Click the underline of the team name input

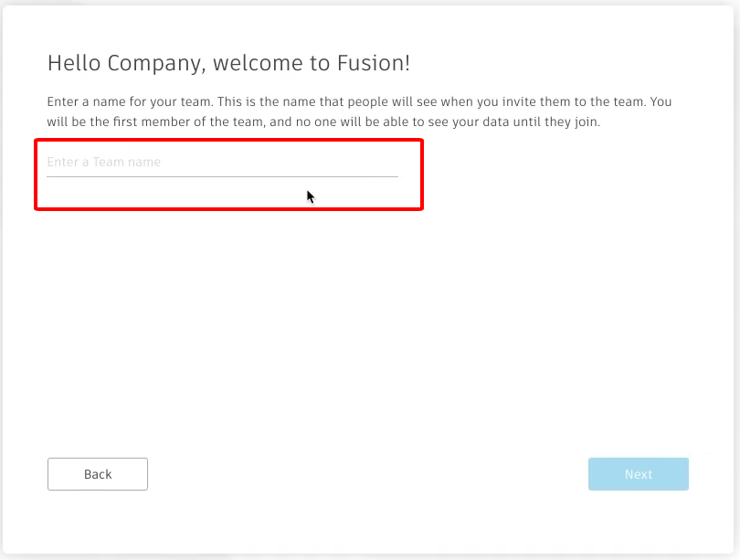click(222, 176)
